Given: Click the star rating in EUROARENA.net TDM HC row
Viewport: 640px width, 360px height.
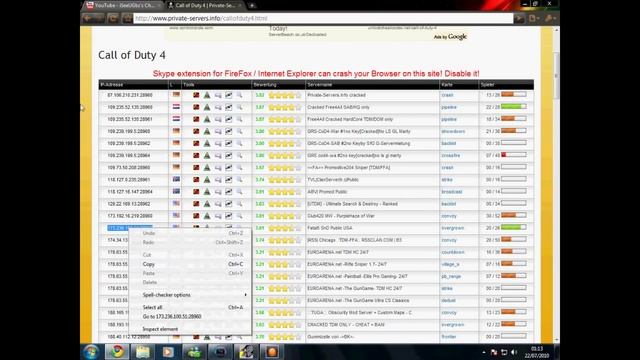Looking at the screenshot, I should (x=285, y=252).
